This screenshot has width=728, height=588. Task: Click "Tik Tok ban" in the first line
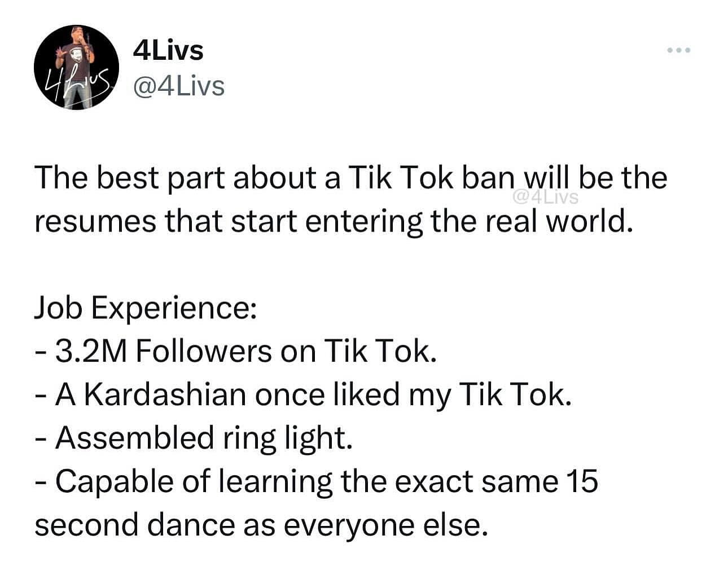[429, 178]
